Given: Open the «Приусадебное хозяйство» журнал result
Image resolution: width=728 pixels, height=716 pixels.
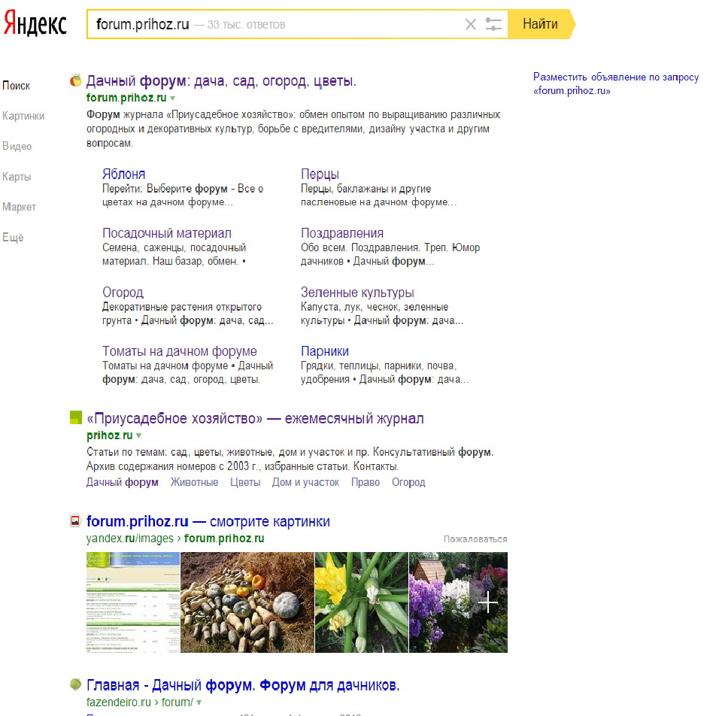Looking at the screenshot, I should [x=256, y=418].
